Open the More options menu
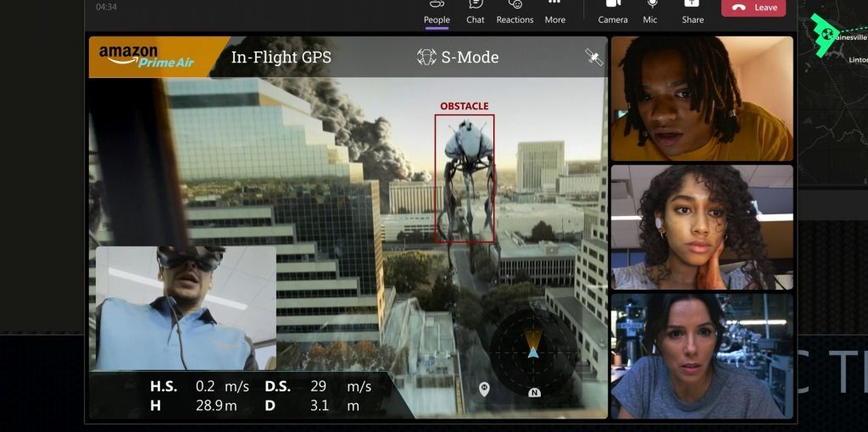 [x=554, y=12]
